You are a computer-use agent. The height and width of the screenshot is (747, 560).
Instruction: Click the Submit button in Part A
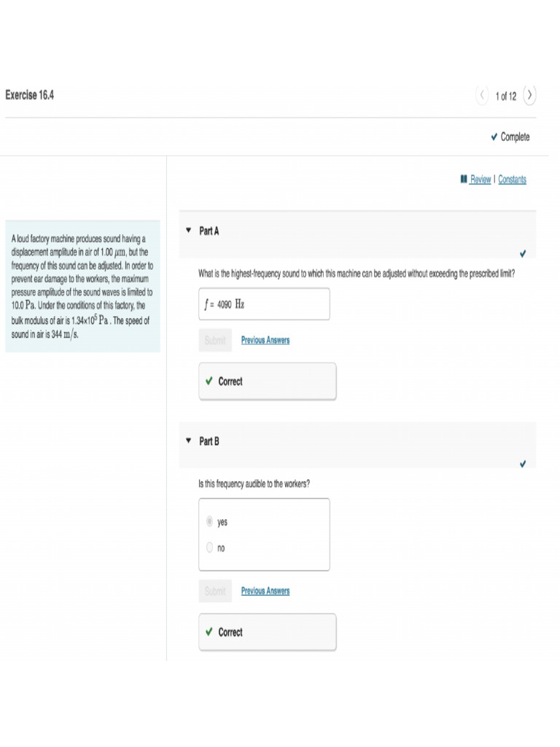pos(215,340)
